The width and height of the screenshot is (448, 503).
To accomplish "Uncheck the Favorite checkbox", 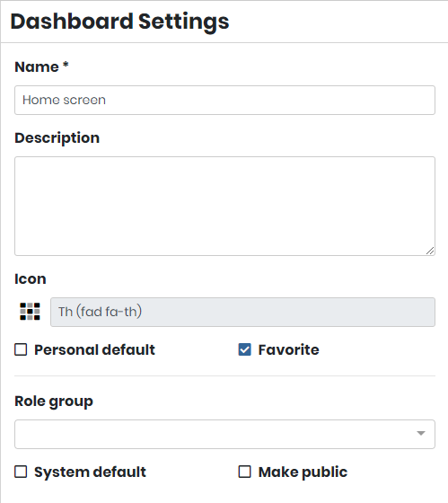I will [x=244, y=349].
